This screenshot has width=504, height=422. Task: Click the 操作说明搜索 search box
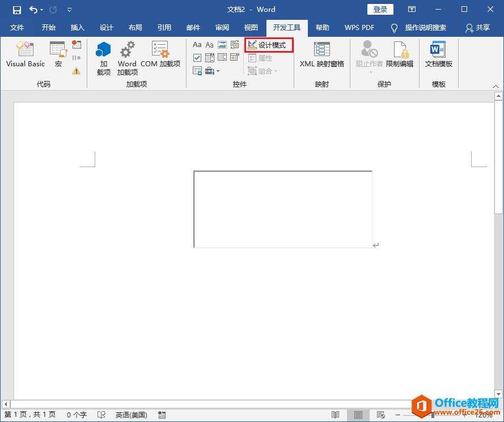tap(418, 28)
